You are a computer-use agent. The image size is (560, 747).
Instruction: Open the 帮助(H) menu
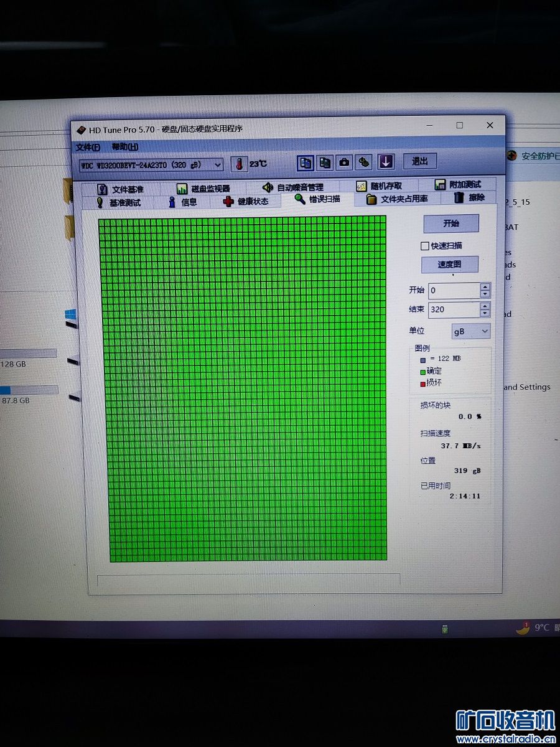click(x=125, y=147)
